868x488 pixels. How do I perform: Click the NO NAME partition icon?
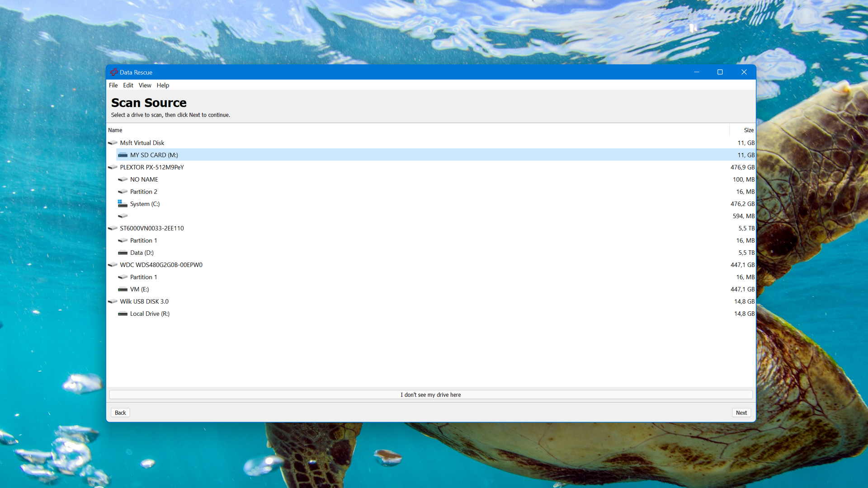point(123,179)
